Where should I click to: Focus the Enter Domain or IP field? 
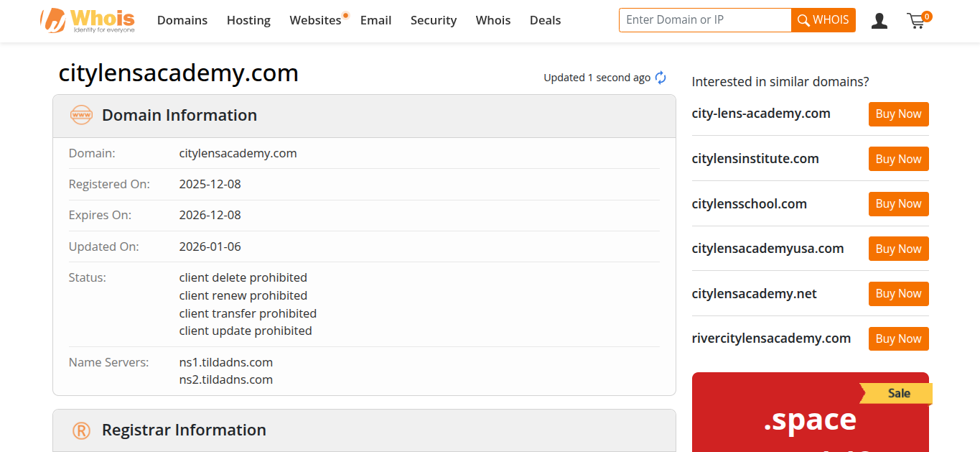pyautogui.click(x=705, y=20)
